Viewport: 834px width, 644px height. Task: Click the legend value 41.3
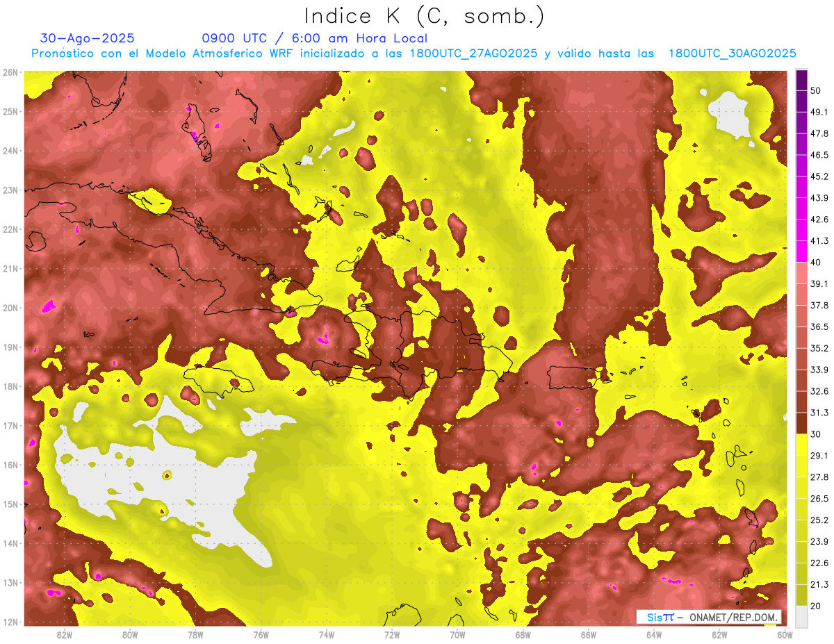(x=819, y=241)
